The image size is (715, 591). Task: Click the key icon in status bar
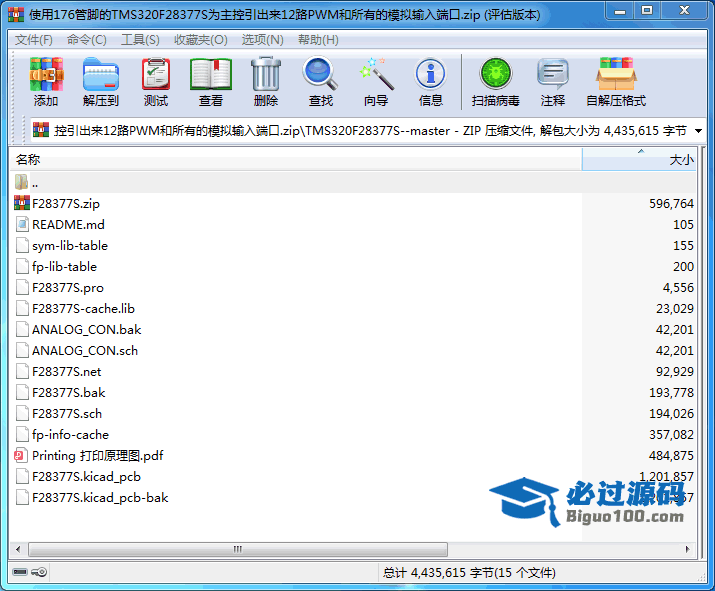pos(39,572)
